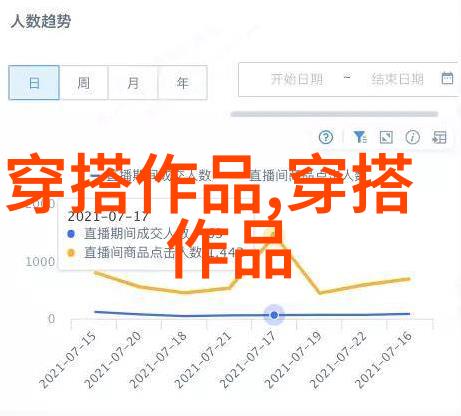Viewport: 461px width, 416px height.
Task: Switch to the 周 (week) tab
Action: [84, 83]
